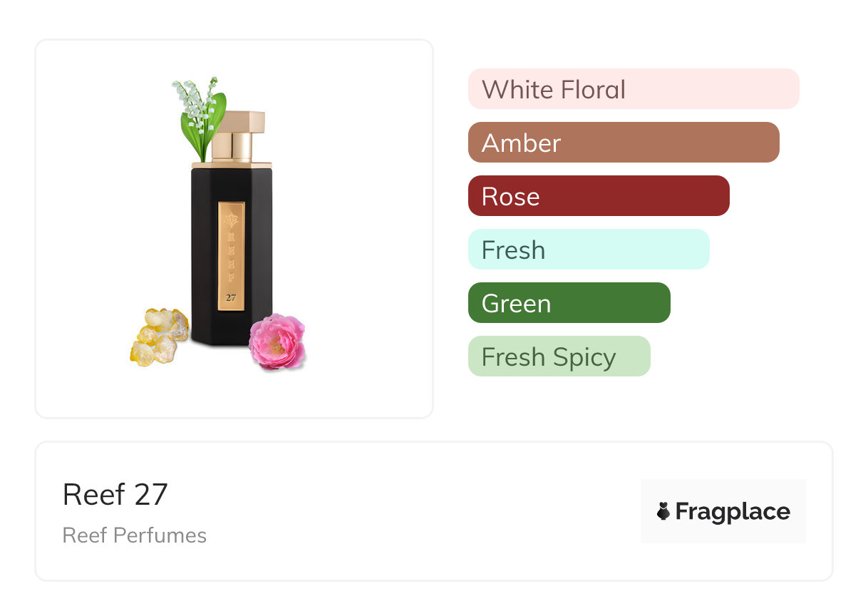
Task: Open the Reef 27 perfume title
Action: (115, 494)
